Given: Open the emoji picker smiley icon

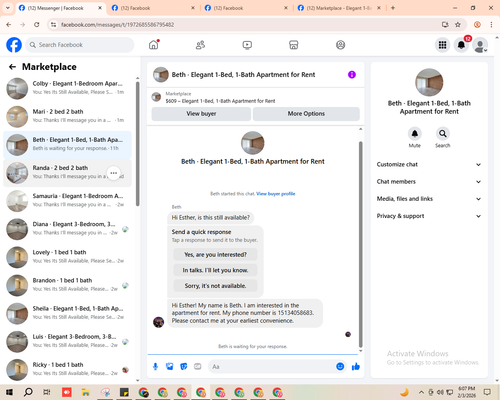Looking at the screenshot, I should pos(340,367).
